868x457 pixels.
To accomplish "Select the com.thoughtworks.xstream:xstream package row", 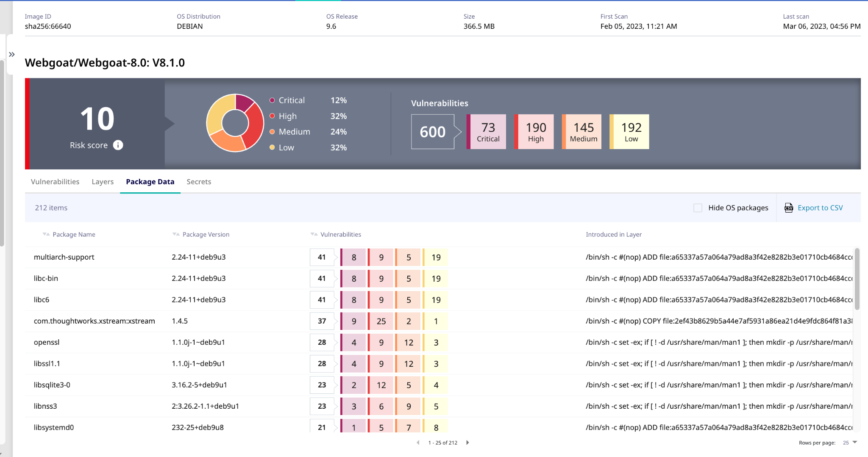I will tap(94, 321).
